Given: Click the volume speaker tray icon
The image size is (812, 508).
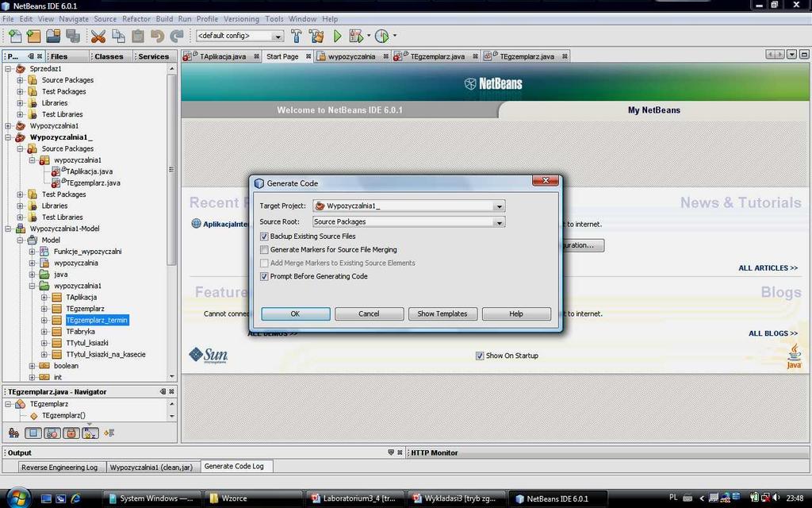Looking at the screenshot, I should pos(776,498).
